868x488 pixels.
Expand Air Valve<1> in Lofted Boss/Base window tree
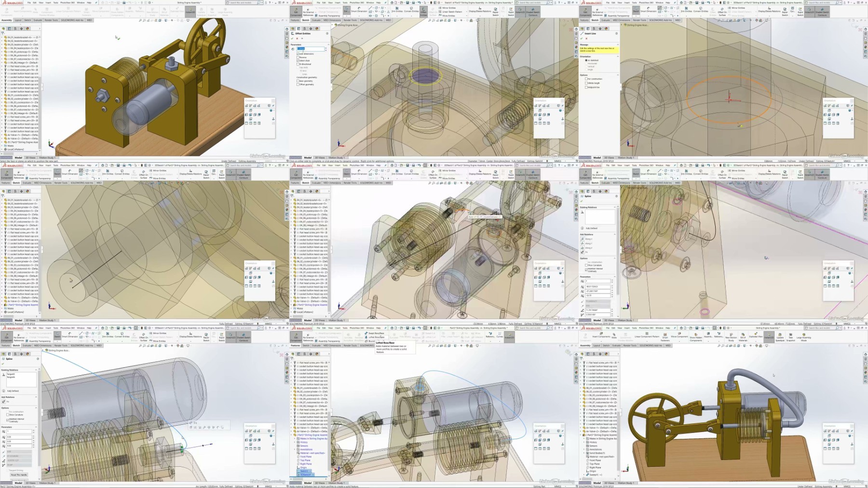pyautogui.click(x=292, y=428)
